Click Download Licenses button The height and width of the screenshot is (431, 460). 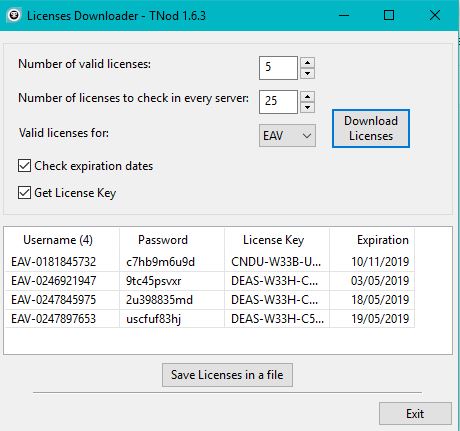[371, 128]
